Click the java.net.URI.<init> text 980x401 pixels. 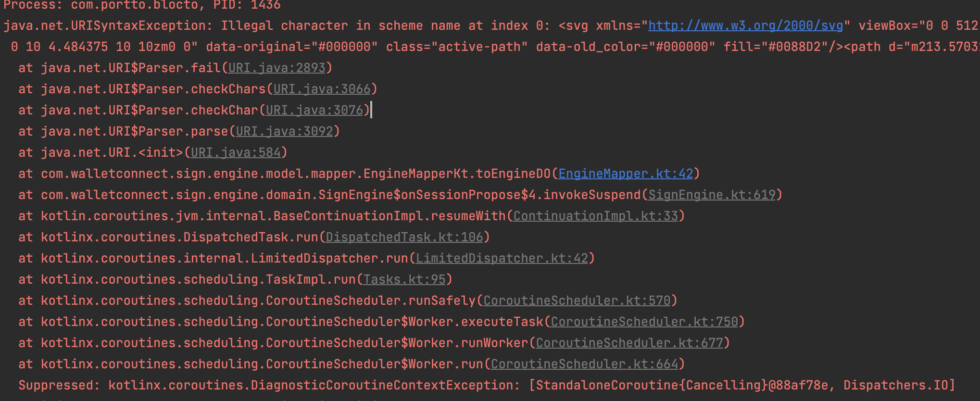(x=112, y=152)
